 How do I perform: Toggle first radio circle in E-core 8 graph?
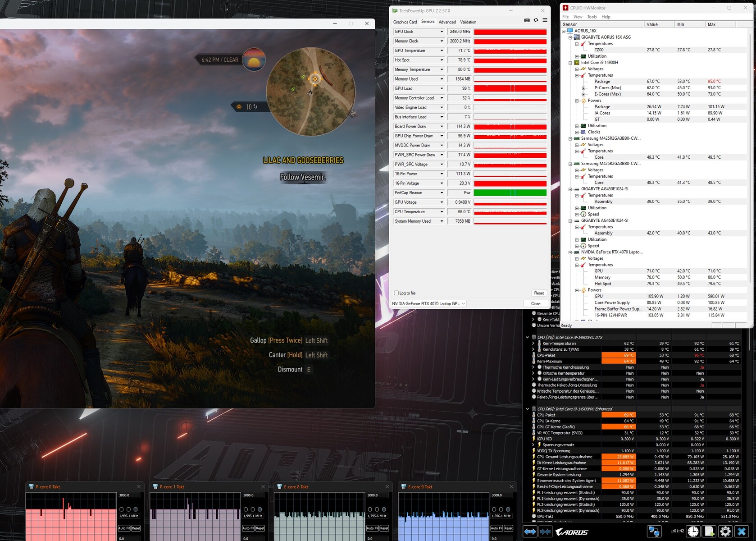[x=370, y=509]
